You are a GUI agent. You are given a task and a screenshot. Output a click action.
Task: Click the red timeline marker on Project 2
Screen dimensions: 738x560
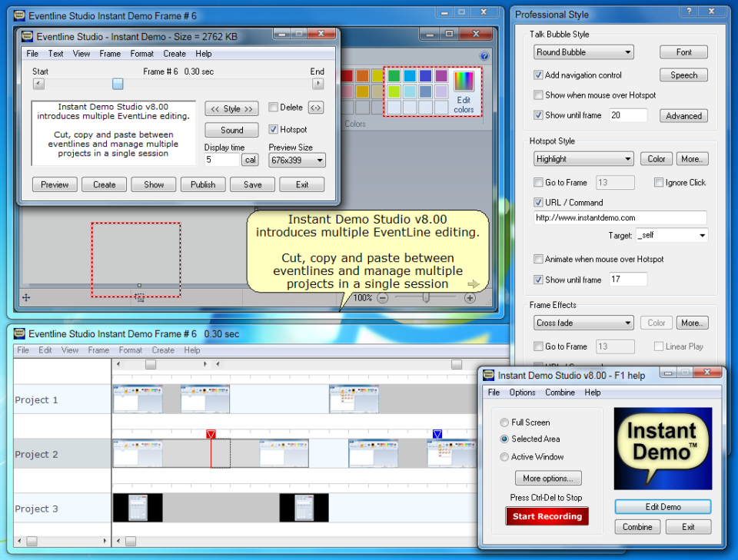211,435
